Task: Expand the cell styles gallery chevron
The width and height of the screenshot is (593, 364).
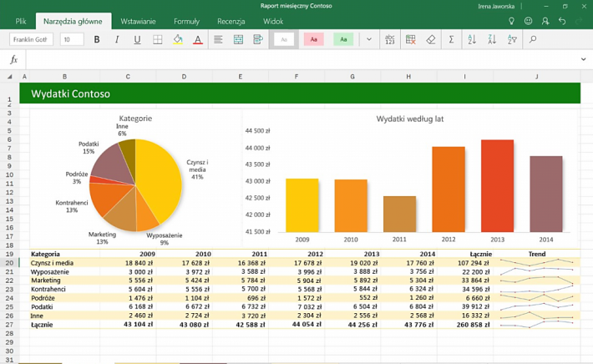Action: (369, 39)
